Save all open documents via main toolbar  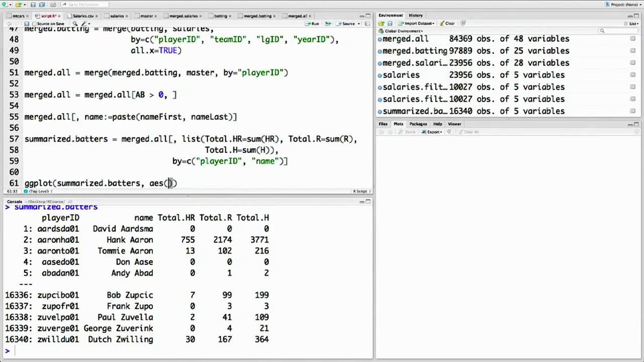pos(41,4)
